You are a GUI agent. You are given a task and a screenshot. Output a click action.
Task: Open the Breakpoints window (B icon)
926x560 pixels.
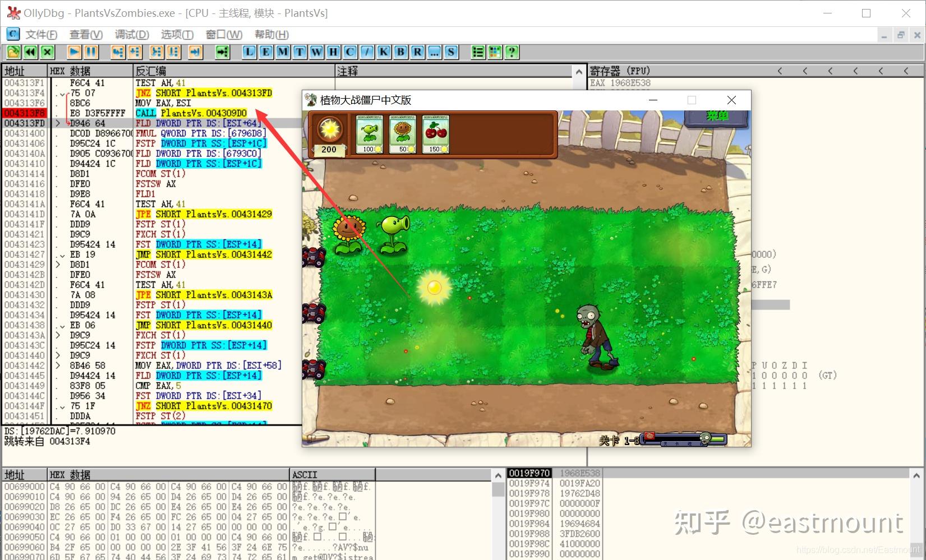[400, 52]
